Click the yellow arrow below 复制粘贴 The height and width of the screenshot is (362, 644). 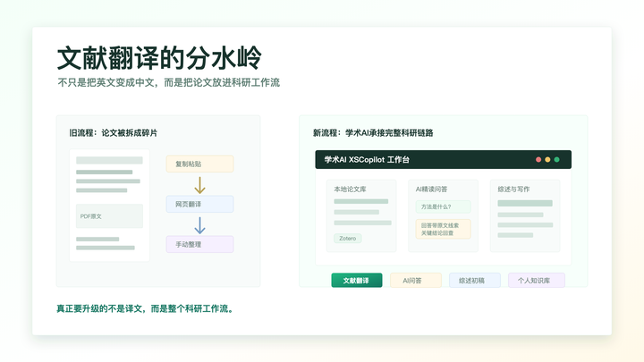[199, 185]
